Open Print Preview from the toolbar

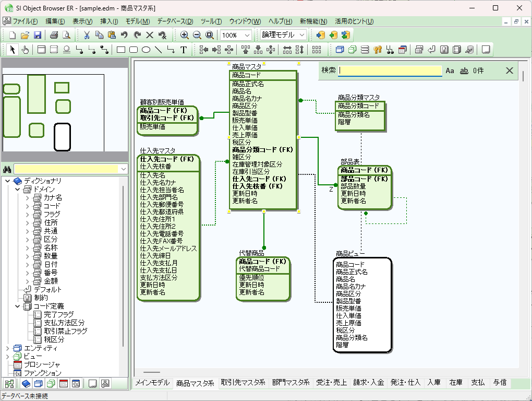67,35
